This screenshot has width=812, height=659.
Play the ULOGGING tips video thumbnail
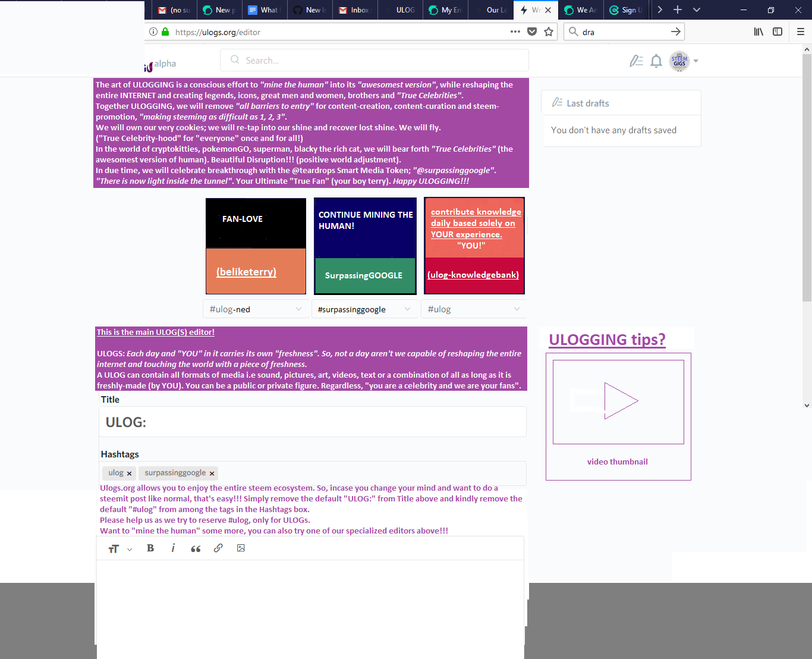click(618, 401)
